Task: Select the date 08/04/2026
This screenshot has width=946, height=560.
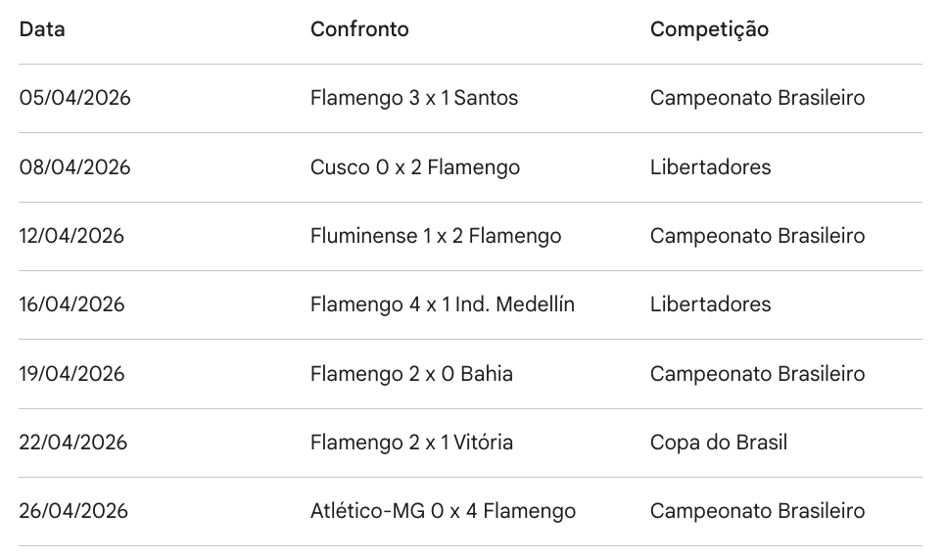Action: (74, 167)
